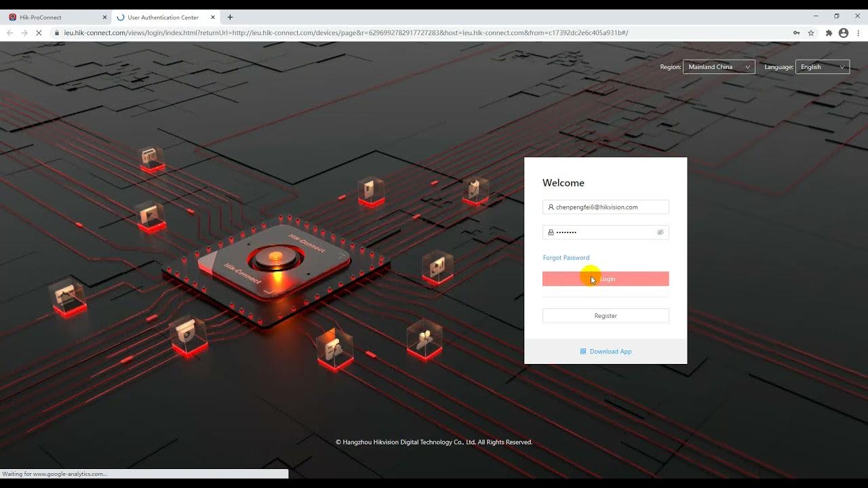Viewport: 868px width, 488px height.
Task: Click the lock icon in password field
Action: click(x=551, y=232)
